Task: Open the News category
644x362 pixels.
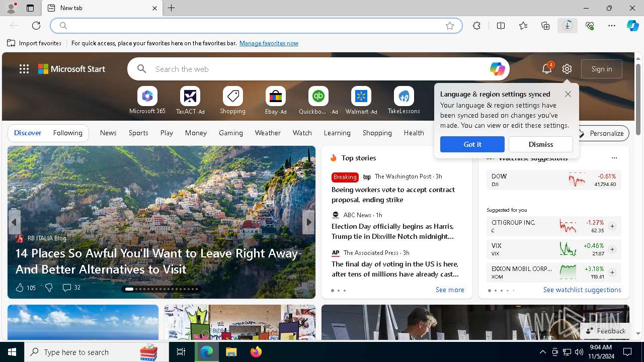Action: [x=108, y=133]
